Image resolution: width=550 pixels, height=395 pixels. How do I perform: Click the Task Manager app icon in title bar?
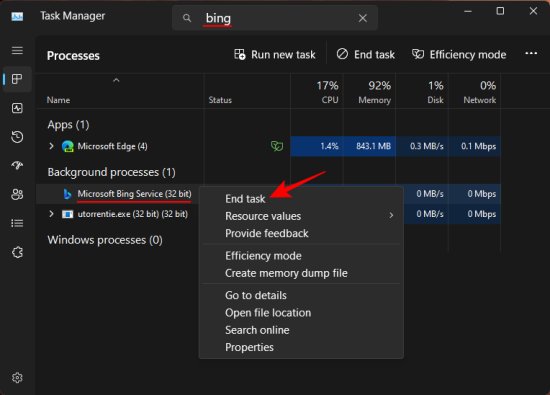(17, 16)
